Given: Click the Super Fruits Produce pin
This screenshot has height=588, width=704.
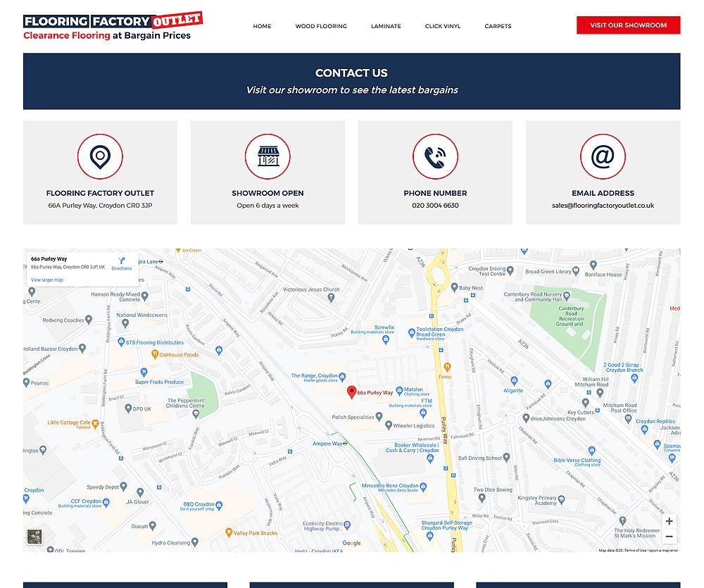Looking at the screenshot, I should 144,372.
